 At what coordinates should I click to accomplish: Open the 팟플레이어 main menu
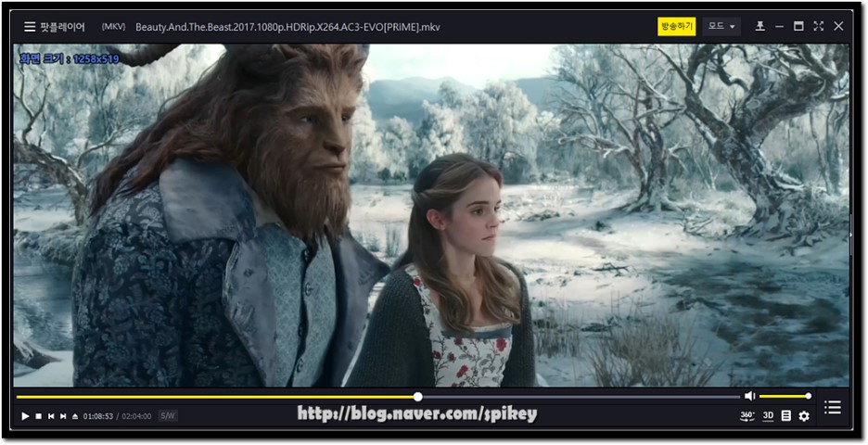[x=54, y=27]
